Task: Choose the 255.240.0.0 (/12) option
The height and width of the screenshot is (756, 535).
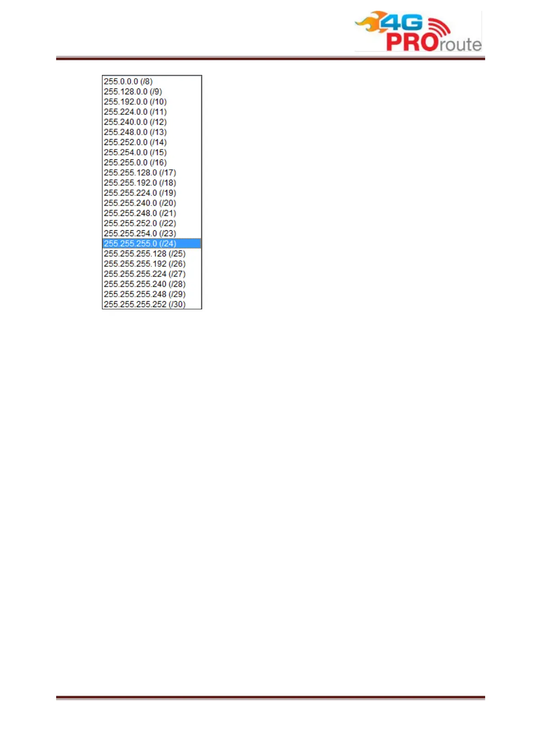Action: pyautogui.click(x=152, y=122)
